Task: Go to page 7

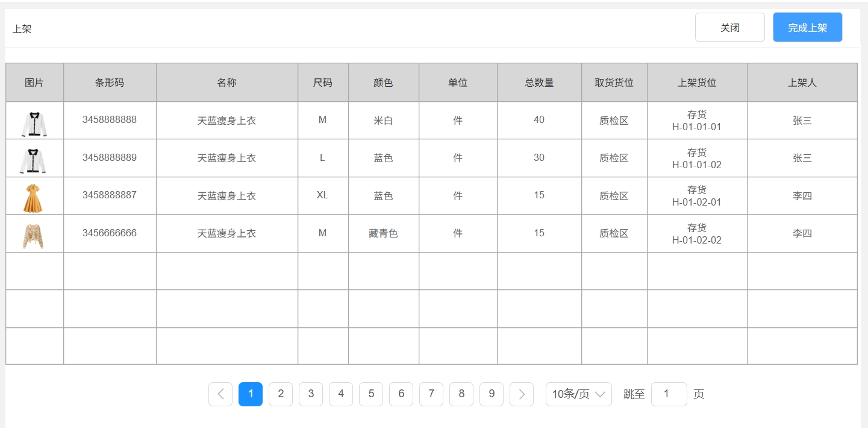Action: [x=431, y=394]
